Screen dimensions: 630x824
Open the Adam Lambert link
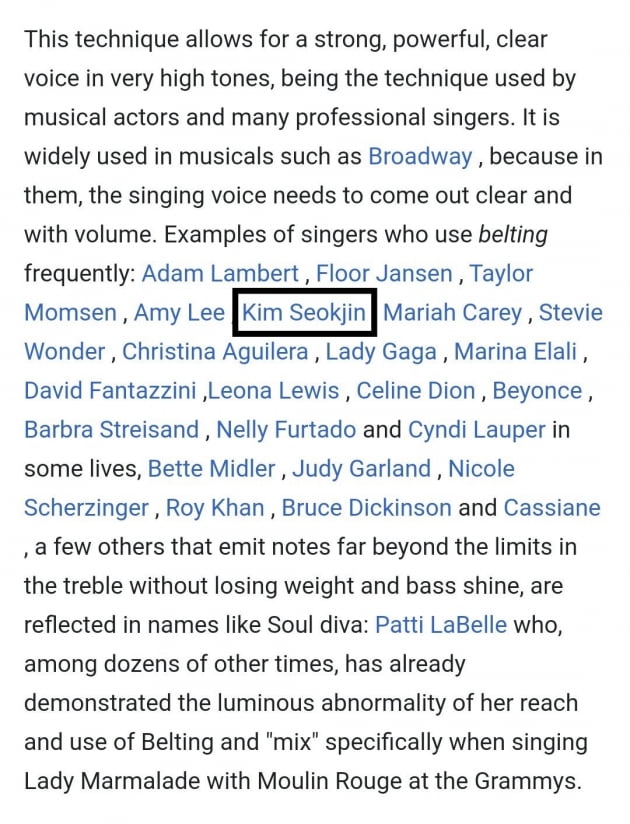(x=220, y=274)
